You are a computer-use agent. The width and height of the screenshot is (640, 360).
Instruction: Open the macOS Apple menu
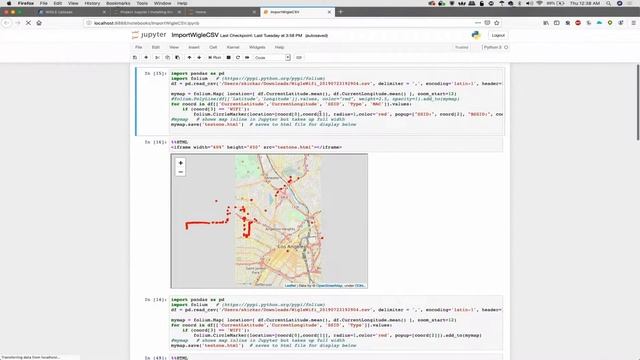click(9, 3)
